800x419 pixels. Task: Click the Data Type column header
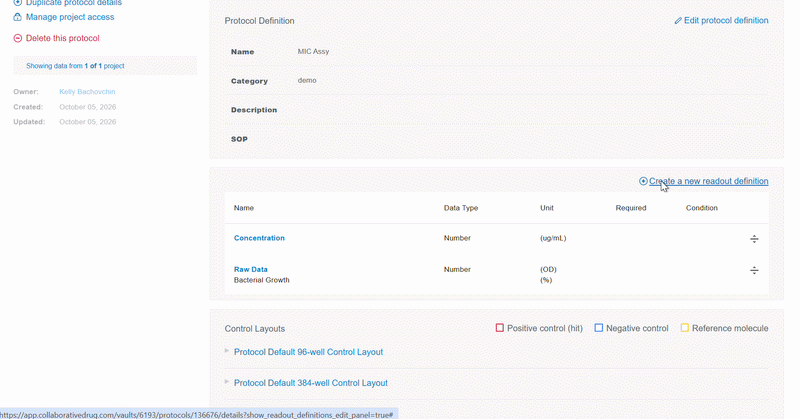[x=461, y=208]
